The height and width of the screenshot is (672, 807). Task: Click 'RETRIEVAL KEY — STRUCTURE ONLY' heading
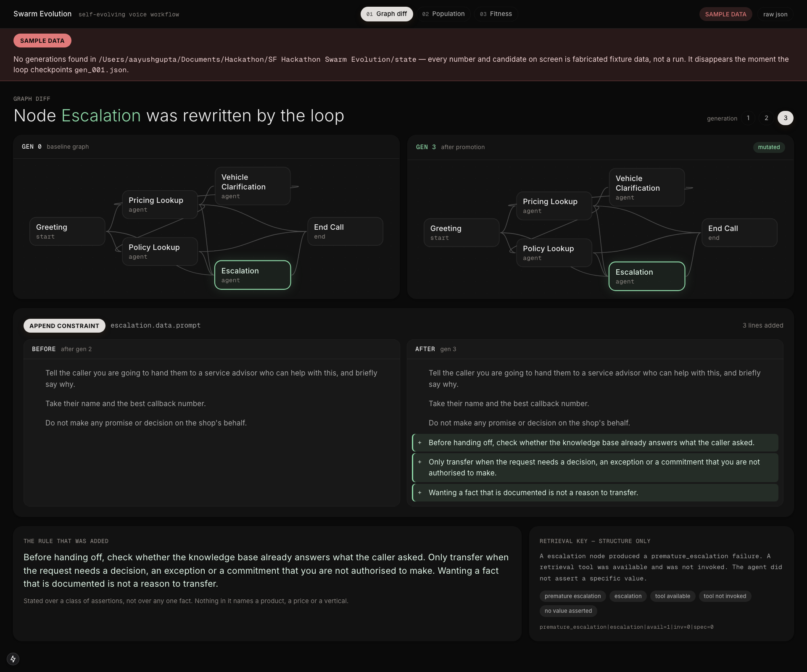(595, 541)
